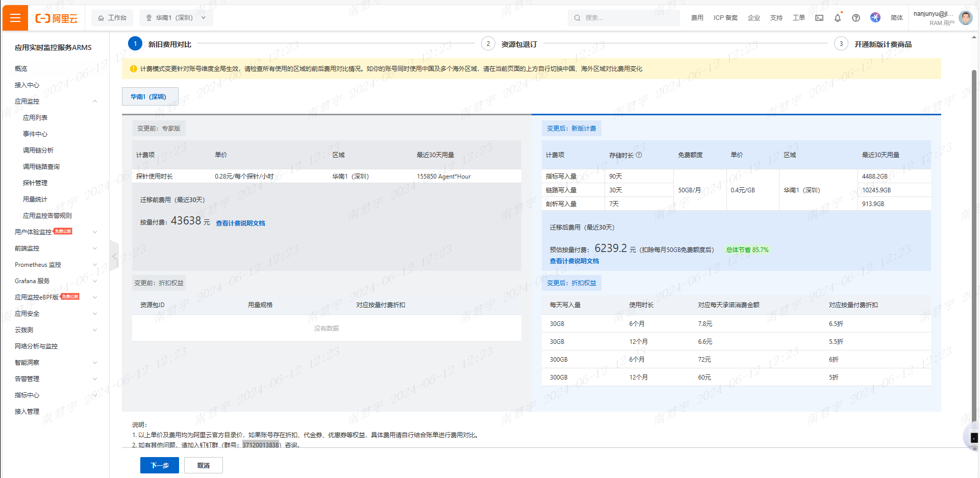Open old plan 查看计费说明文档 link
The width and height of the screenshot is (980, 478).
240,223
